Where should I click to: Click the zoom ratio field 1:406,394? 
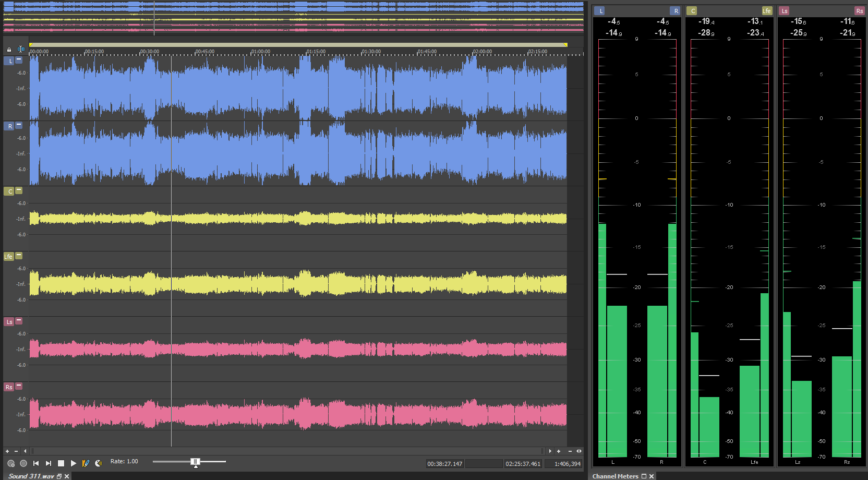(563, 463)
